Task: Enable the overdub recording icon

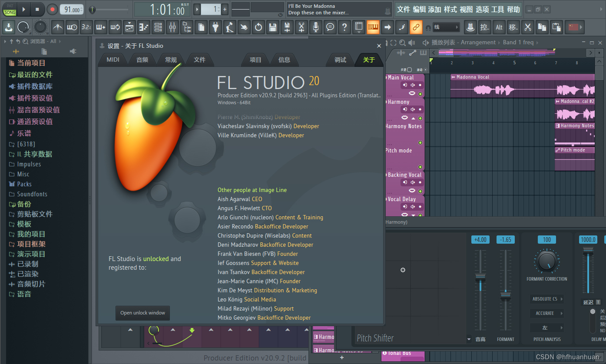Action: (x=101, y=27)
